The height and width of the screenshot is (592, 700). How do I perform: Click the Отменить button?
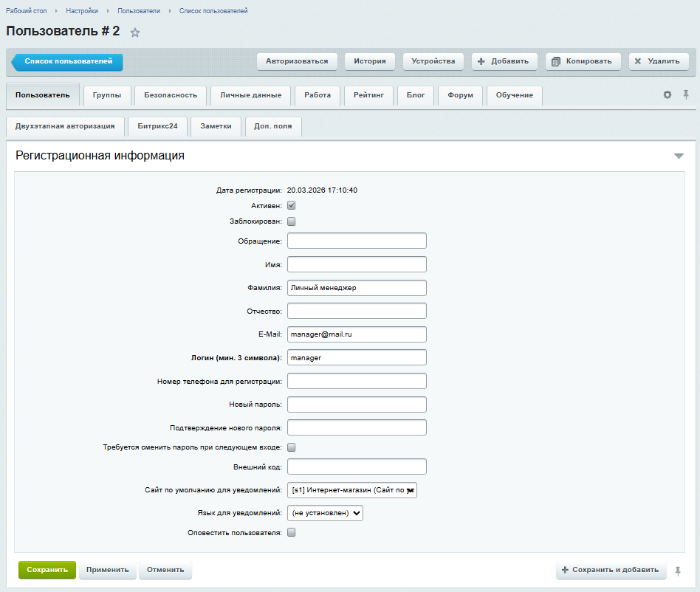(165, 570)
